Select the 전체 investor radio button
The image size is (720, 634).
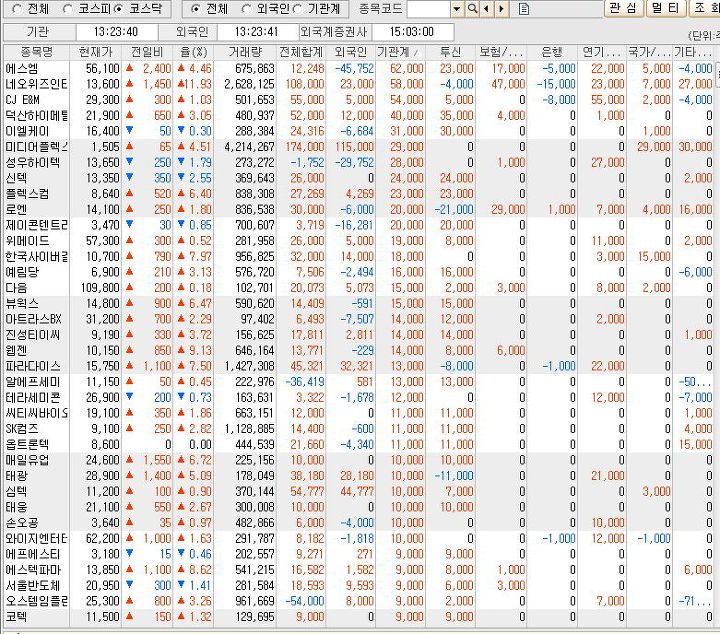tap(196, 9)
